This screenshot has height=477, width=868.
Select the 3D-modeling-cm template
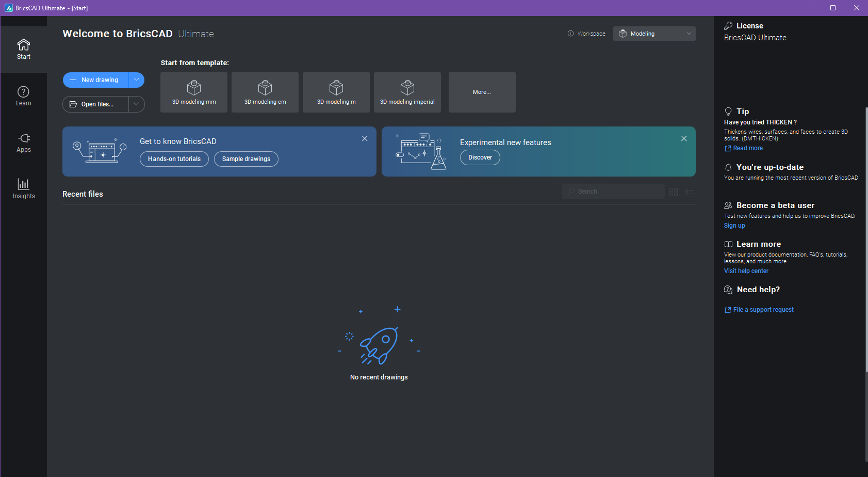(265, 92)
